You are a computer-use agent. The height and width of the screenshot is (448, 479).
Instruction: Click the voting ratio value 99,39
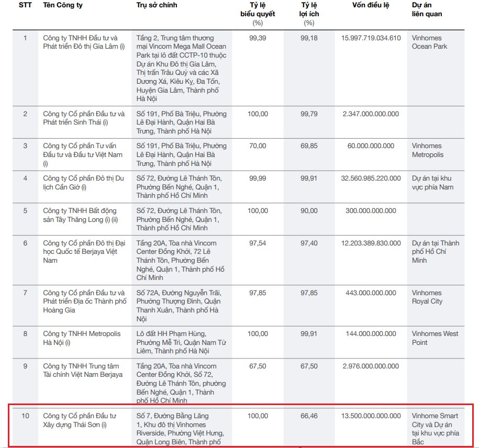258,38
